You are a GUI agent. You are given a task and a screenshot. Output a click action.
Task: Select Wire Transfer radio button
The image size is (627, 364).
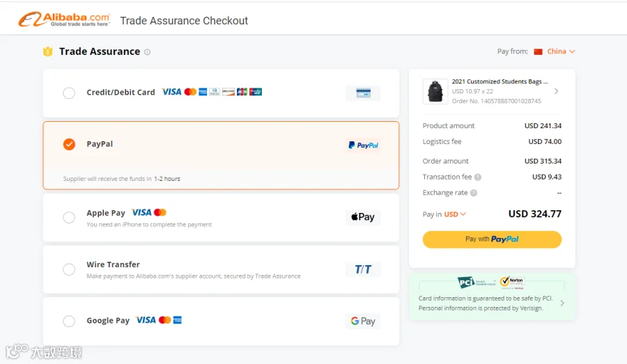coord(69,269)
